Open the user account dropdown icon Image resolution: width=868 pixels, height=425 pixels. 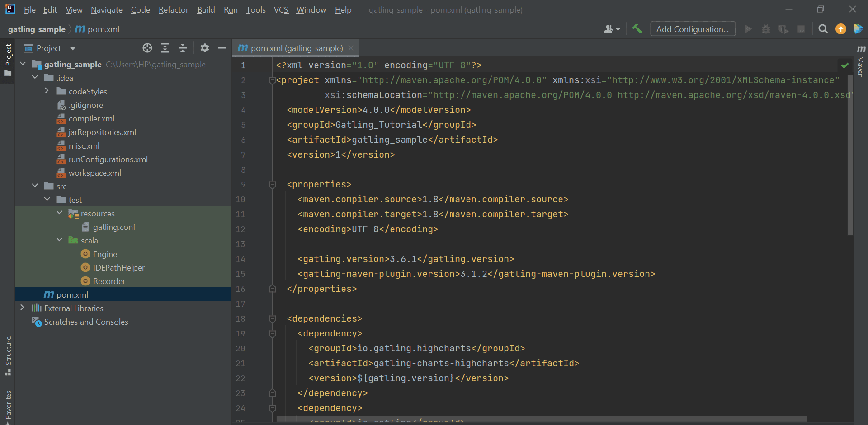pyautogui.click(x=612, y=29)
